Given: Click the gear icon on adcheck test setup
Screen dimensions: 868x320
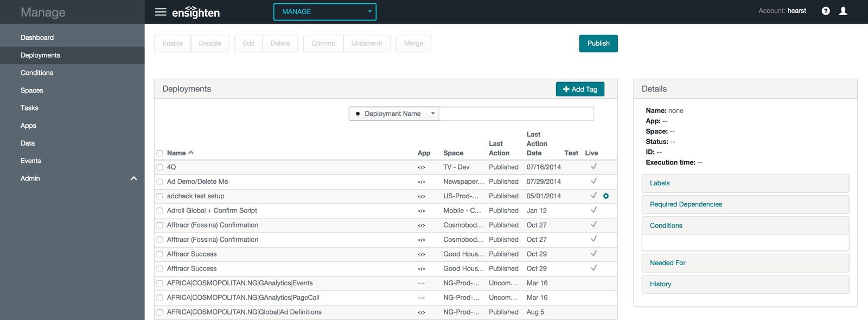Looking at the screenshot, I should tap(606, 196).
